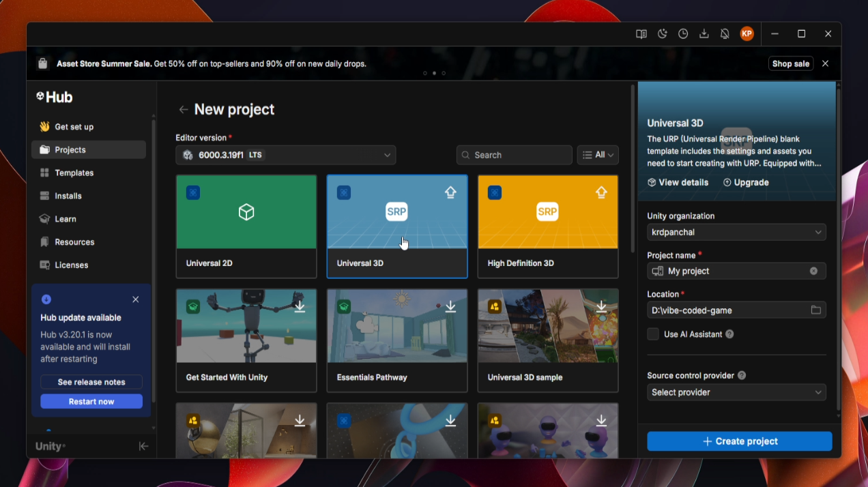Open the Projects section in sidebar
Viewport: 868px width, 487px height.
point(89,150)
